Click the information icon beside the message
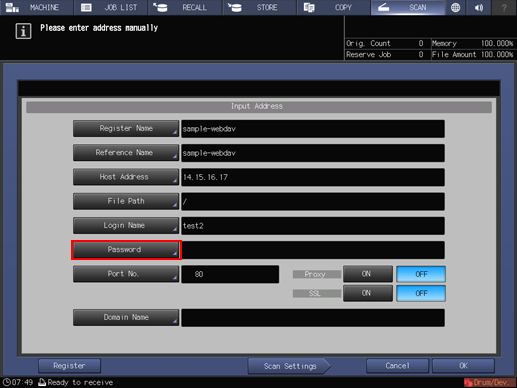Image resolution: width=517 pixels, height=388 pixels. point(23,31)
